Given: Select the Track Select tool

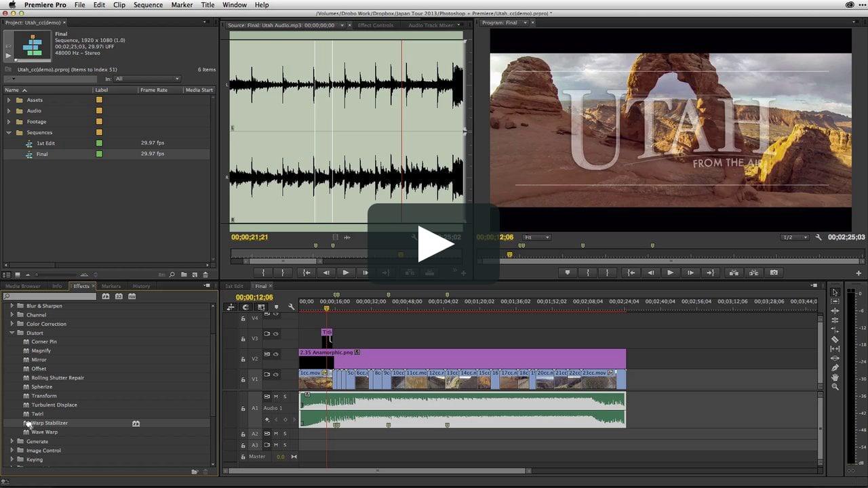Looking at the screenshot, I should pyautogui.click(x=835, y=302).
